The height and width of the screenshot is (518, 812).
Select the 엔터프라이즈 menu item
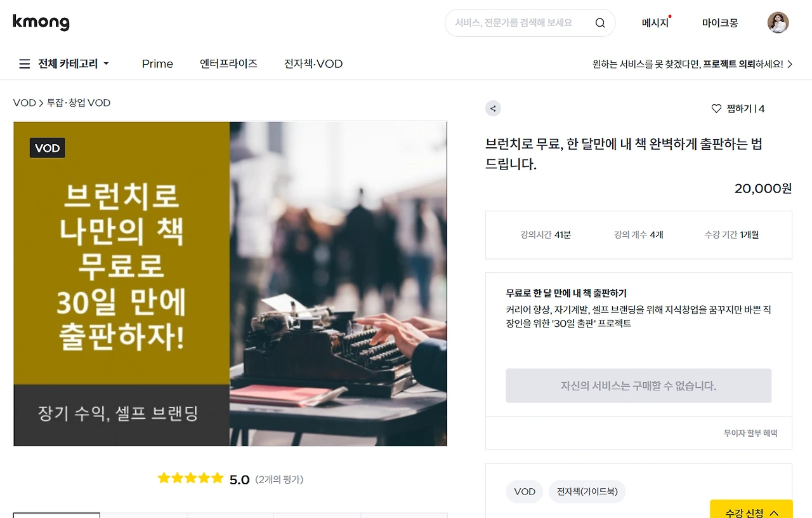tap(228, 64)
